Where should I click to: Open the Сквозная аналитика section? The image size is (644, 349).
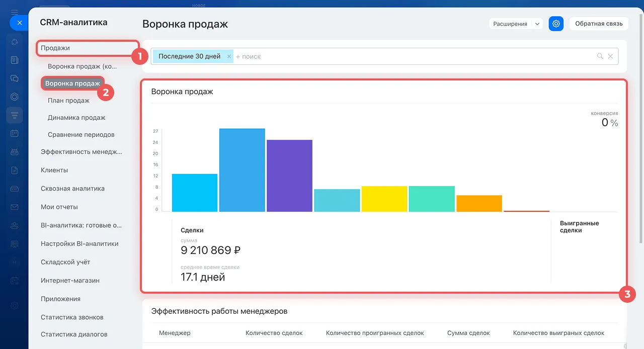pos(72,189)
